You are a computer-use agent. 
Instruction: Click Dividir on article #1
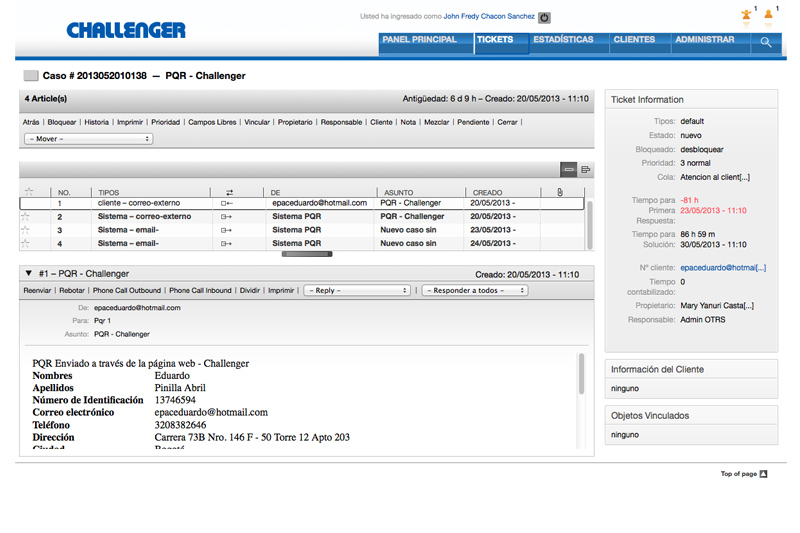tap(250, 290)
